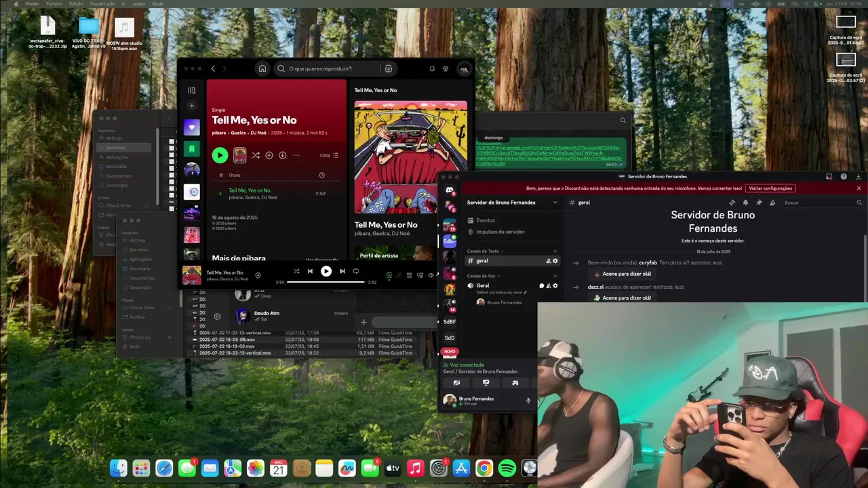The height and width of the screenshot is (488, 868).
Task: Select track row Tell Me, Yes or No
Action: [275, 193]
